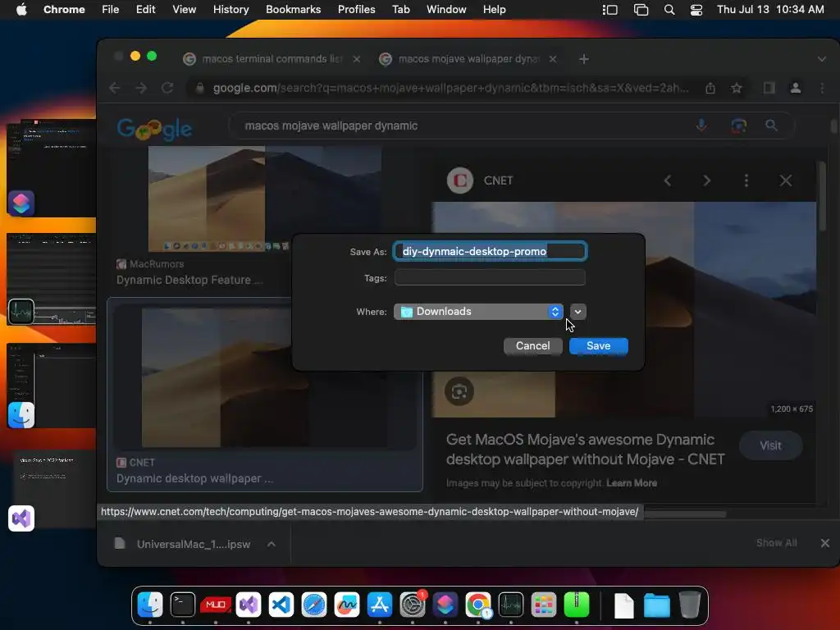
Task: Open the Chrome profile avatar
Action: click(x=796, y=88)
